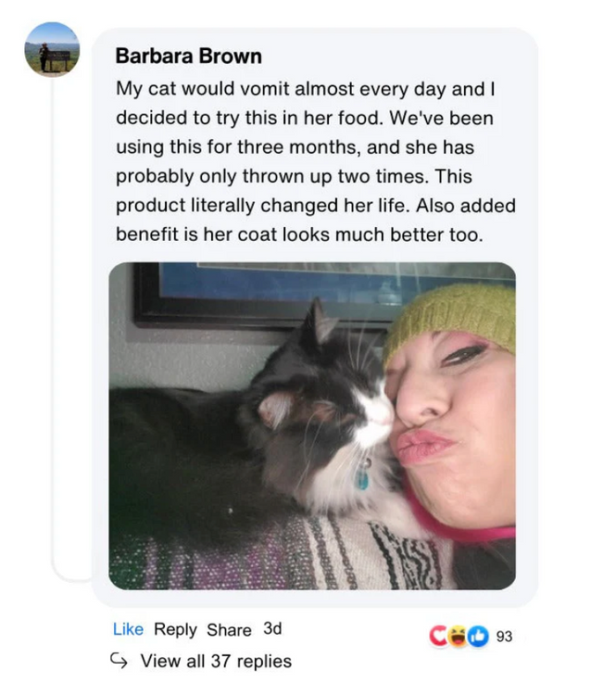Open the 3d timestamp link
Image resolution: width=616 pixels, height=695 pixels.
[x=272, y=628]
